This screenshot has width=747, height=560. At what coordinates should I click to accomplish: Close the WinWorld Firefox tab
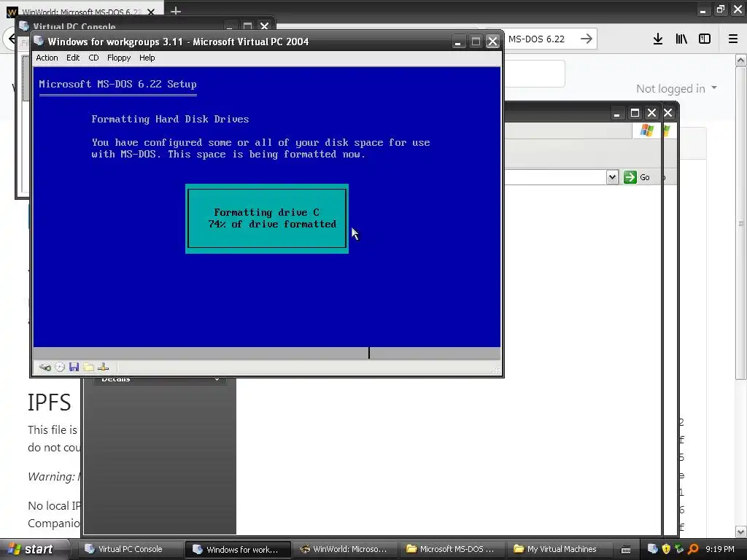pos(151,12)
